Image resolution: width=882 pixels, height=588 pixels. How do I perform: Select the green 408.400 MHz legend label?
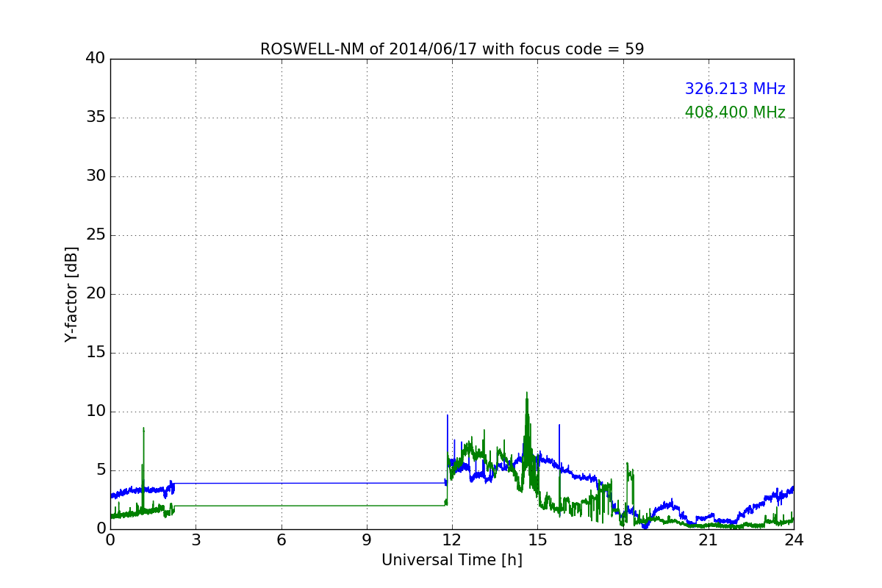tap(735, 112)
